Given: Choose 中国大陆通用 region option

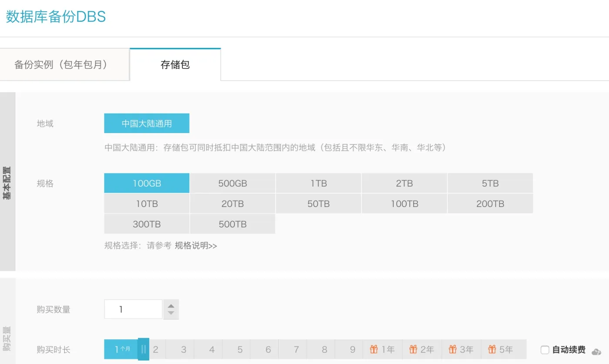Looking at the screenshot, I should pos(147,124).
